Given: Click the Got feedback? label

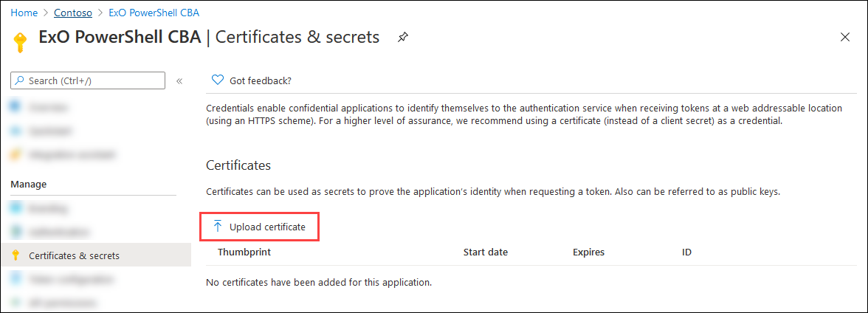Looking at the screenshot, I should (x=261, y=80).
